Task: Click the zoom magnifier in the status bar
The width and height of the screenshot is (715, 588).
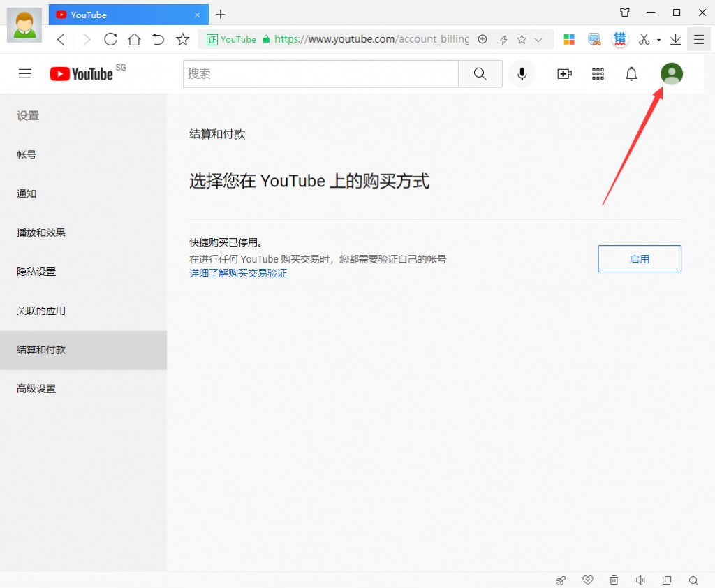Action: [693, 580]
